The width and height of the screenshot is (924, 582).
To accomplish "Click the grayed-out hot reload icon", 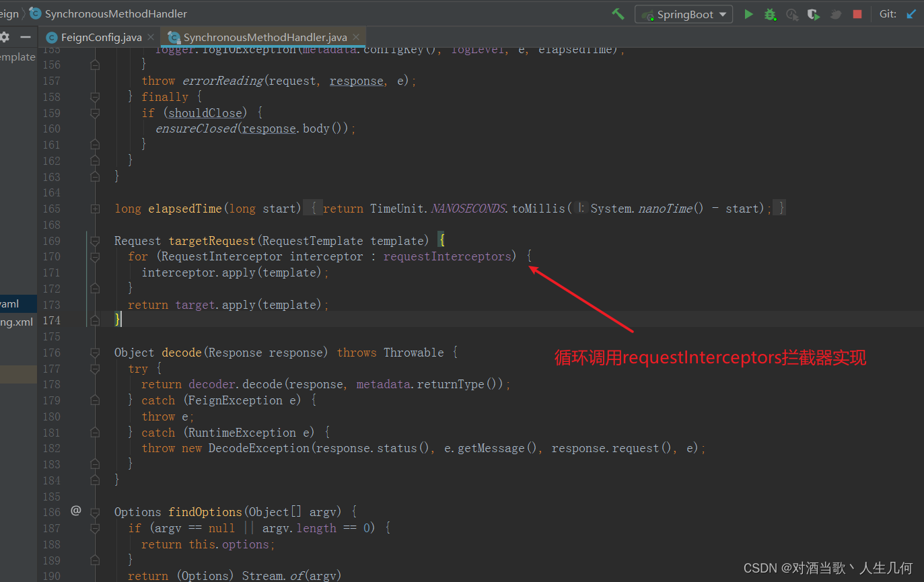I will pos(835,14).
